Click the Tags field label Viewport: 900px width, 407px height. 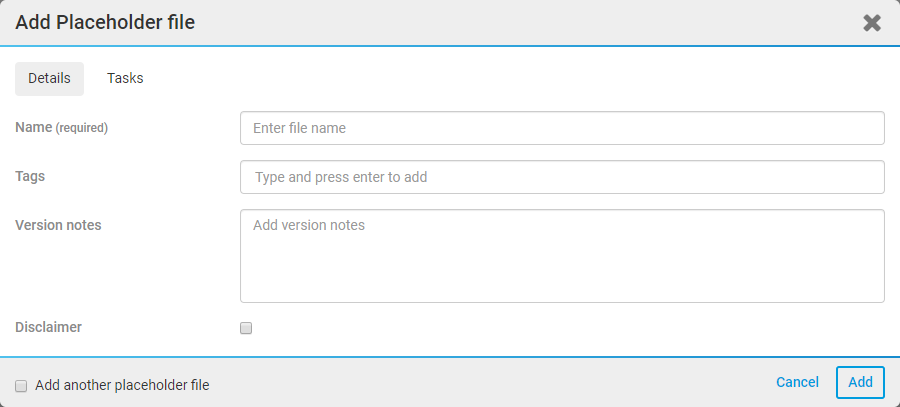pyautogui.click(x=30, y=176)
